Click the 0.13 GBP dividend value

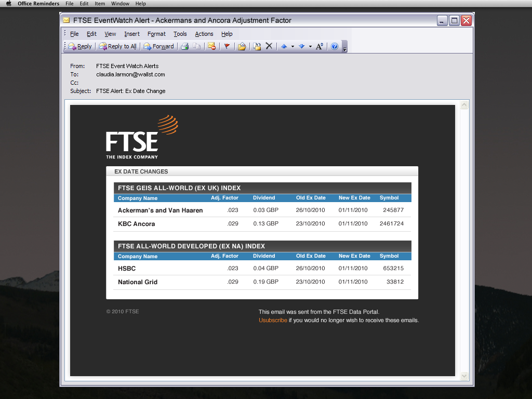point(265,223)
